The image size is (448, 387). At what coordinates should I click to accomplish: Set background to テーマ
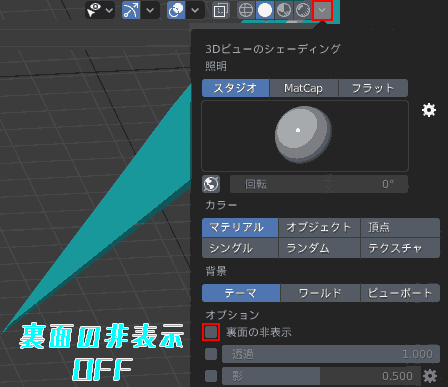click(x=241, y=293)
